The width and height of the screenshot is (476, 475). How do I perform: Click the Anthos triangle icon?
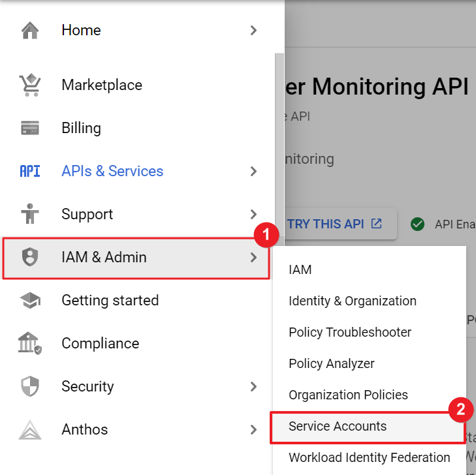tap(30, 429)
